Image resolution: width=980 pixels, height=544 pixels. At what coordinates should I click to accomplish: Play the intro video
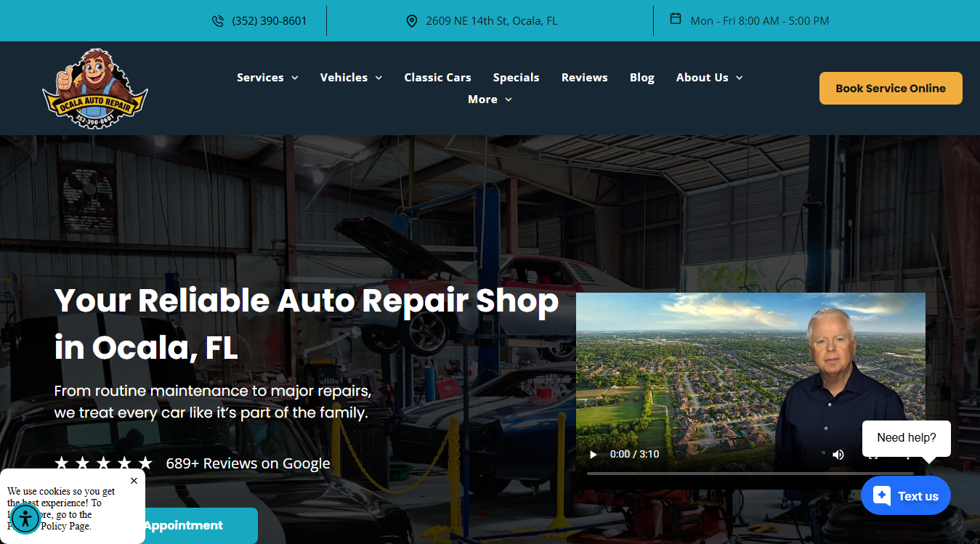click(594, 455)
